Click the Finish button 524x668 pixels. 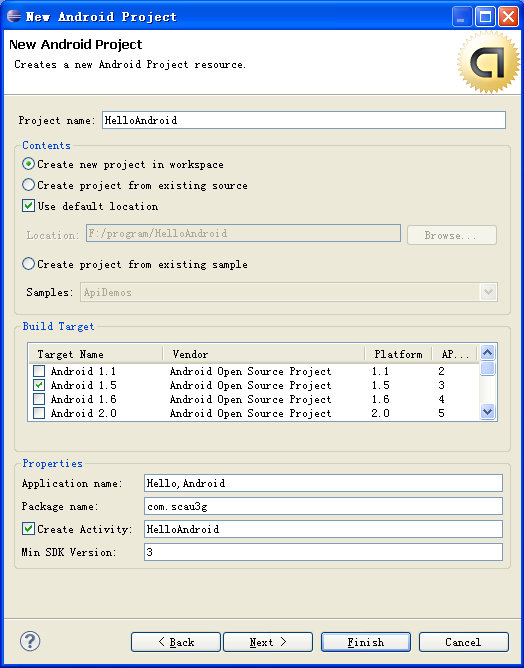click(x=366, y=642)
